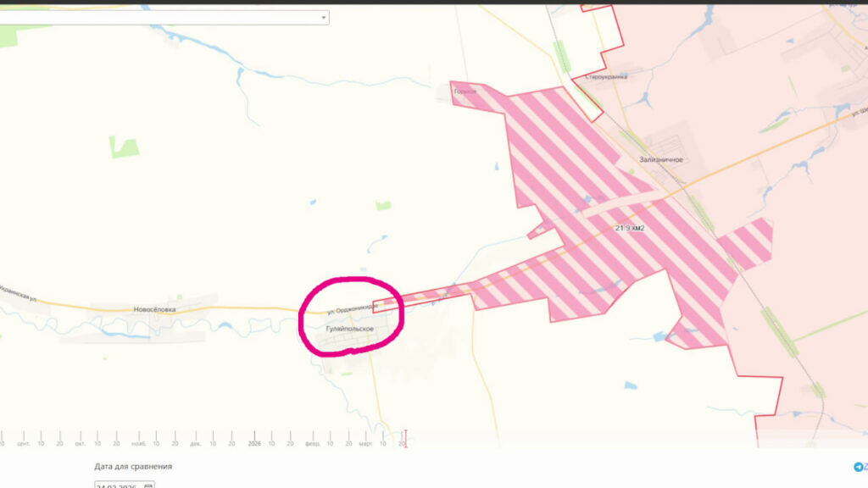Click the "нояб." month on timeline
868x488 pixels.
pyautogui.click(x=139, y=443)
